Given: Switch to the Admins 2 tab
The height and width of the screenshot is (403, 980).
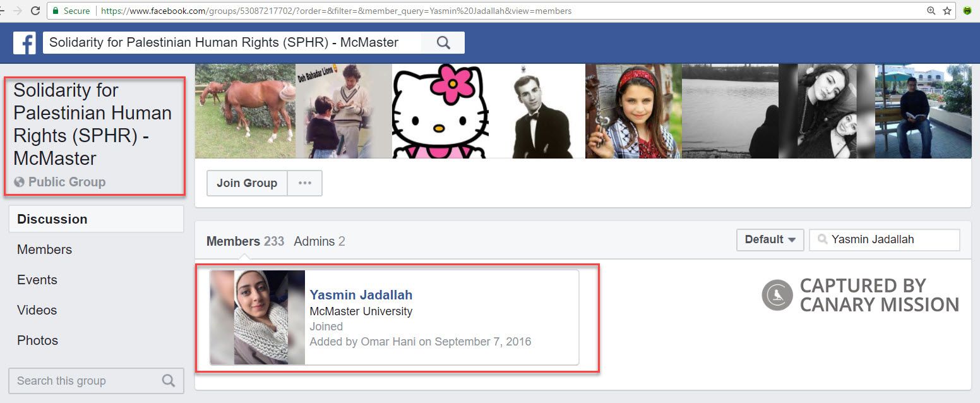Looking at the screenshot, I should point(320,241).
